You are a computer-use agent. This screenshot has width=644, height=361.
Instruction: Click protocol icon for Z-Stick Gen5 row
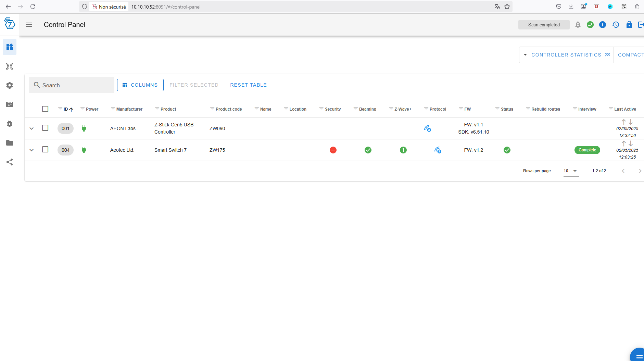pyautogui.click(x=428, y=128)
